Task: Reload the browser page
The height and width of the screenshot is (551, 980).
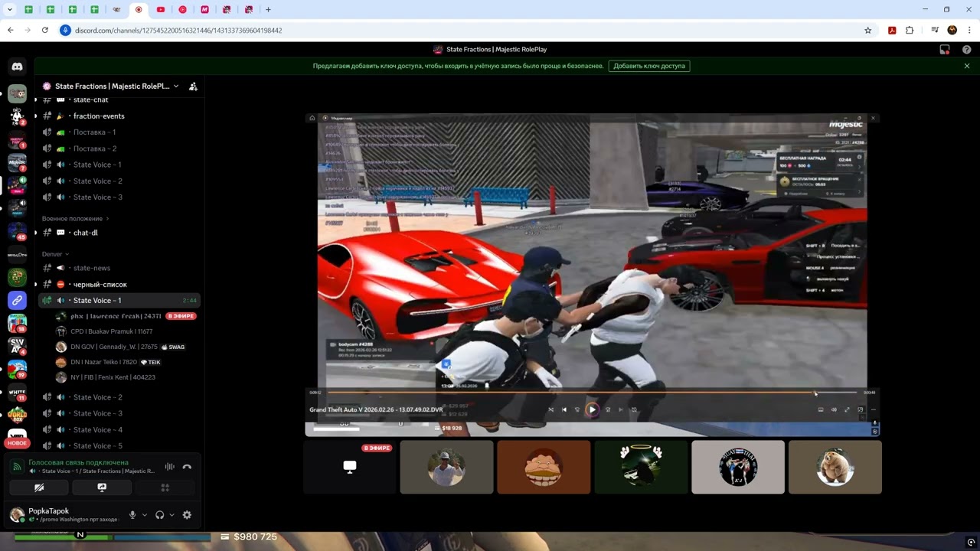Action: 45,31
